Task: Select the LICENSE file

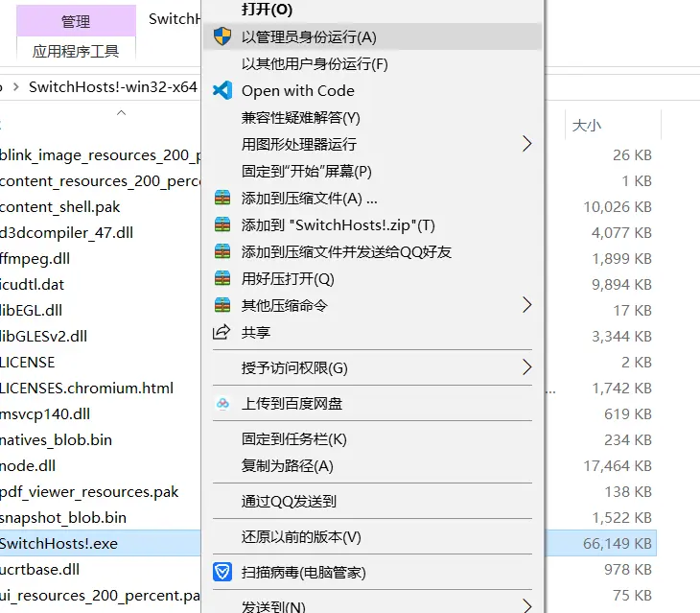Action: tap(27, 362)
